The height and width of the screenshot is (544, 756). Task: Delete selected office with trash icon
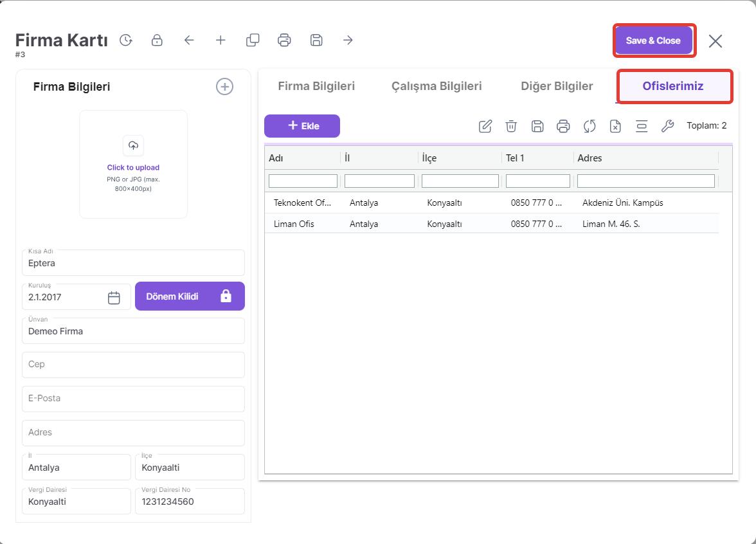click(511, 126)
